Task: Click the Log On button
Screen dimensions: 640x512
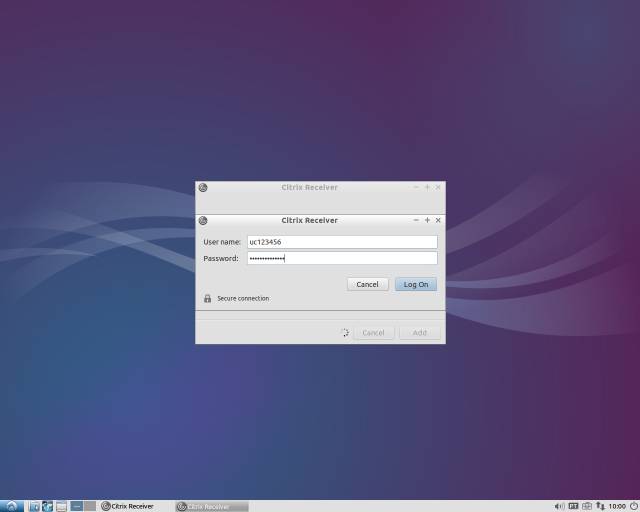Action: coord(416,285)
